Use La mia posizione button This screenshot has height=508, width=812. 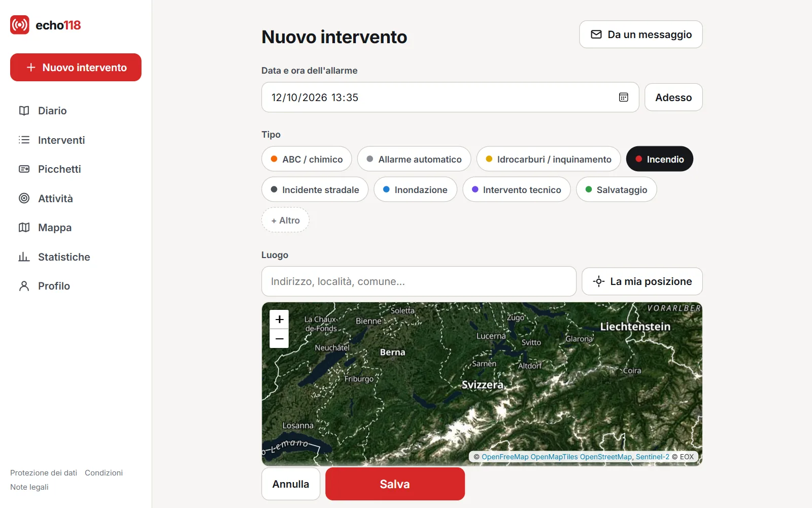(x=642, y=281)
